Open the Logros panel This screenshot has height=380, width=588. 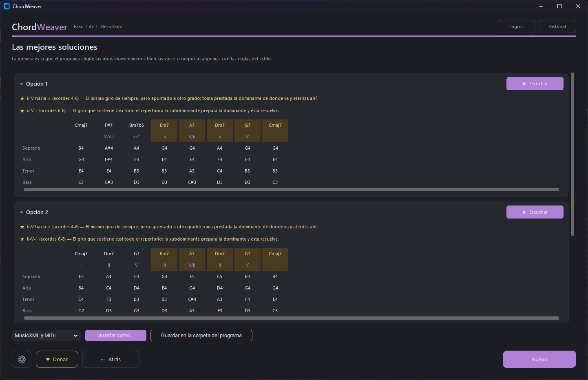tap(516, 27)
